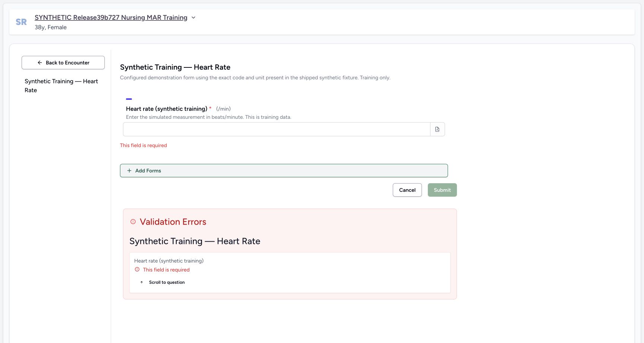Click the Validation Errors alert icon
The height and width of the screenshot is (343, 644).
click(x=133, y=222)
